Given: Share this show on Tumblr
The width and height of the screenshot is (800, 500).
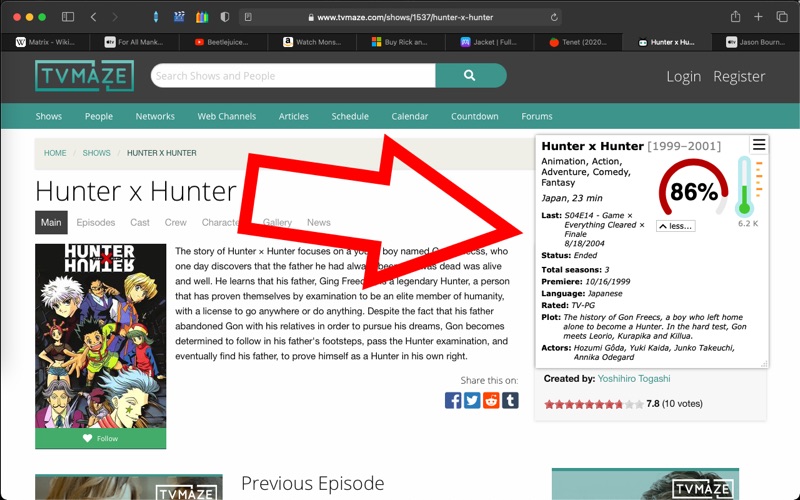Looking at the screenshot, I should tap(510, 400).
